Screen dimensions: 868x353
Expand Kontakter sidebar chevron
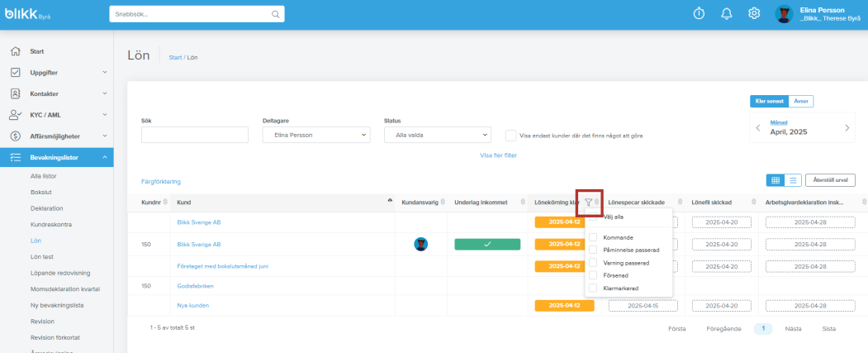coord(105,93)
